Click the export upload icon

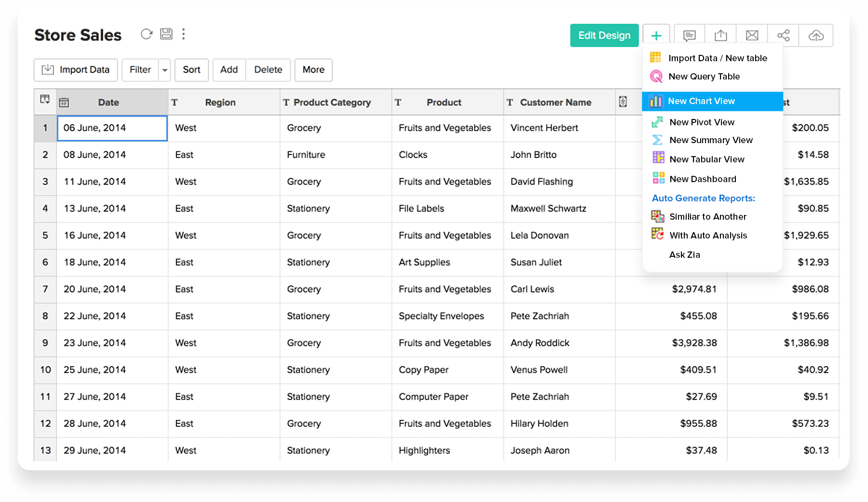(720, 36)
